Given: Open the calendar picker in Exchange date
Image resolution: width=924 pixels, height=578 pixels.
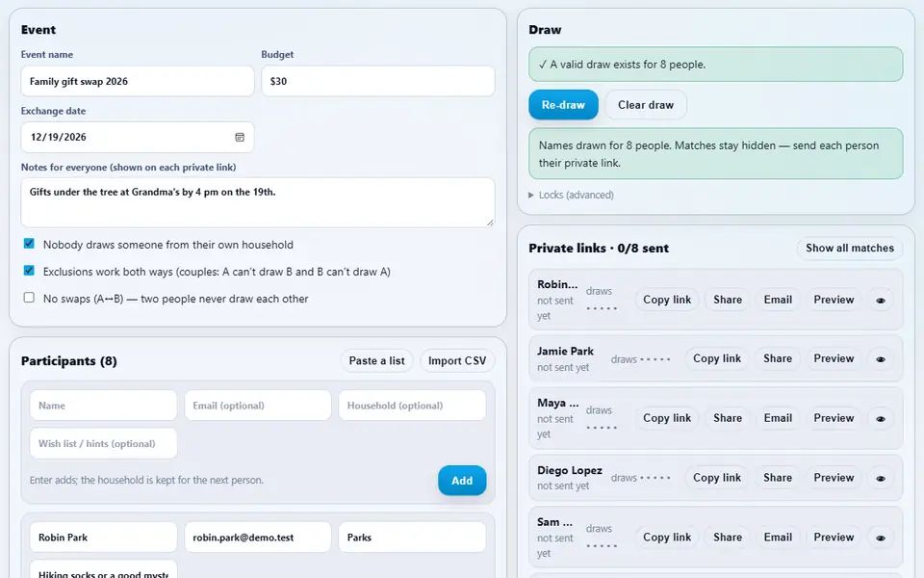Looking at the screenshot, I should click(x=240, y=137).
